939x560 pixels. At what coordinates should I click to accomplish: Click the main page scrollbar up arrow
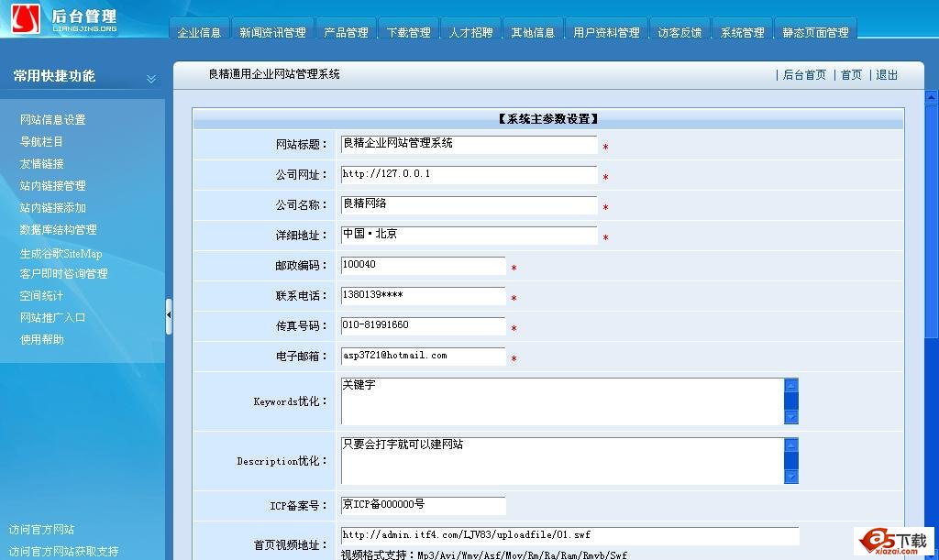point(932,97)
